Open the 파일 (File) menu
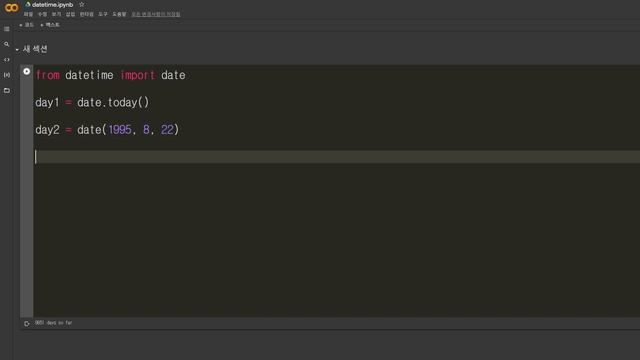640x360 pixels. coord(28,14)
